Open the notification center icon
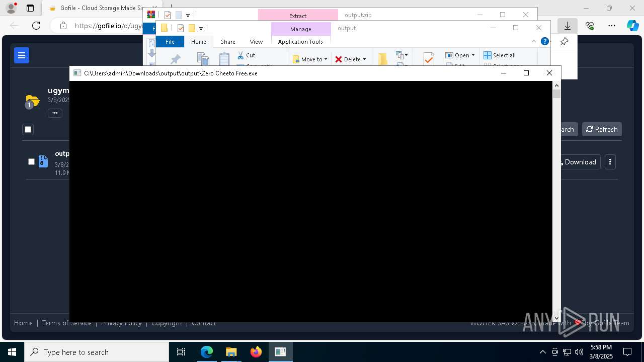Image resolution: width=644 pixels, height=362 pixels. pyautogui.click(x=627, y=352)
